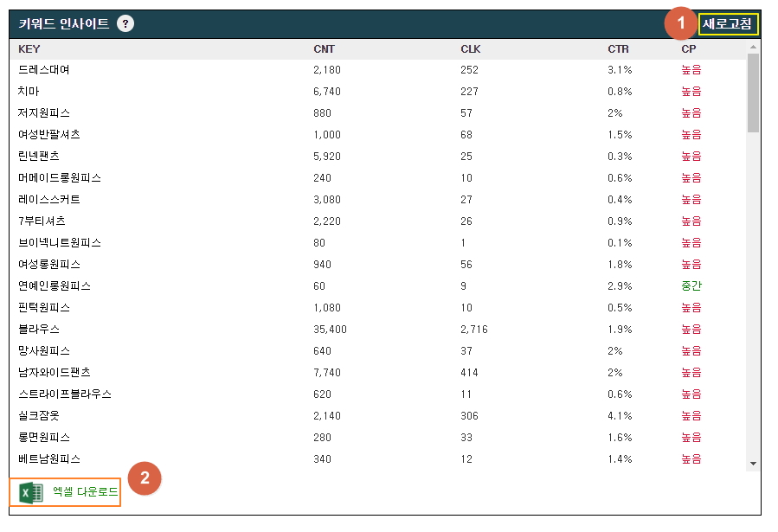The width and height of the screenshot is (778, 532).
Task: Click the 엑셀 다운로드 link
Action: pos(85,492)
